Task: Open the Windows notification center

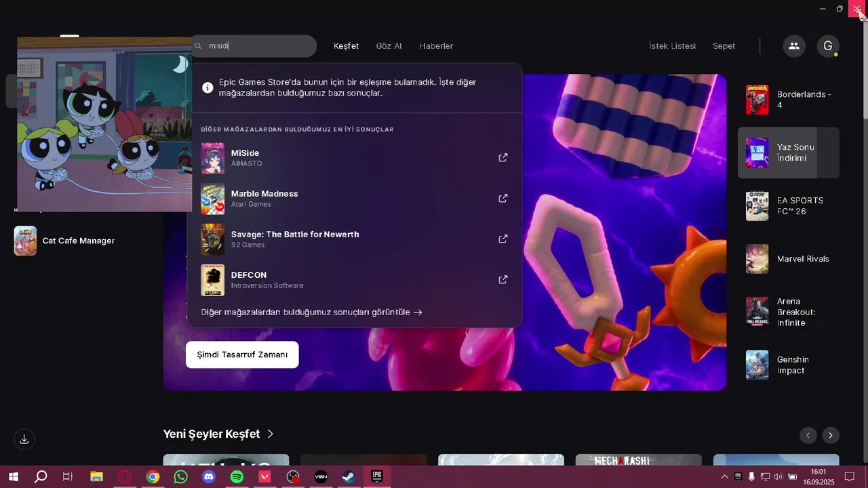Action: (850, 476)
